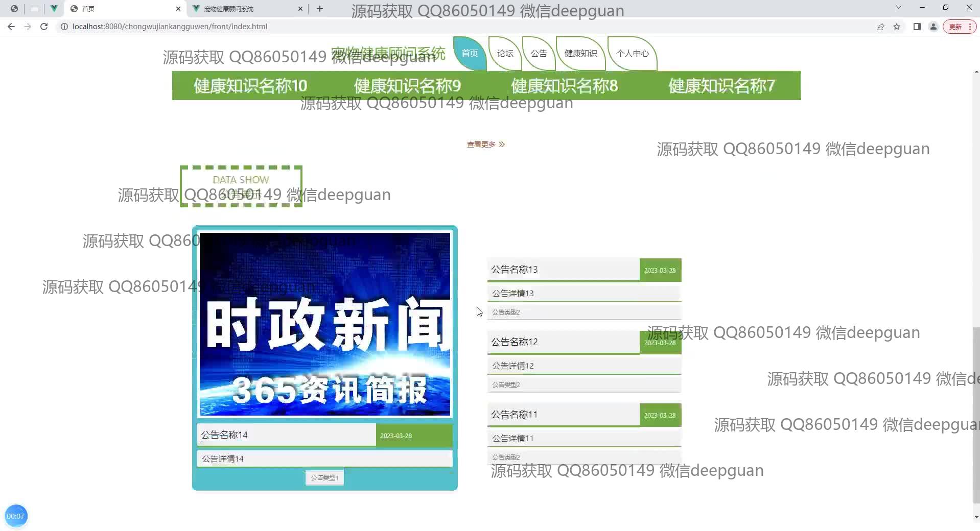The height and width of the screenshot is (531, 980).
Task: Click the browser forward arrow
Action: point(28,27)
